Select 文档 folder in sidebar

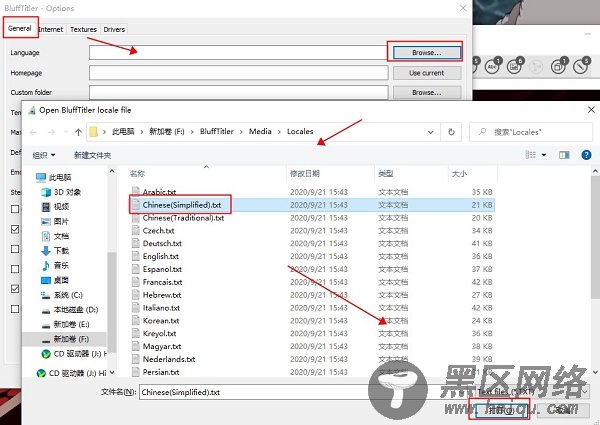pos(55,236)
